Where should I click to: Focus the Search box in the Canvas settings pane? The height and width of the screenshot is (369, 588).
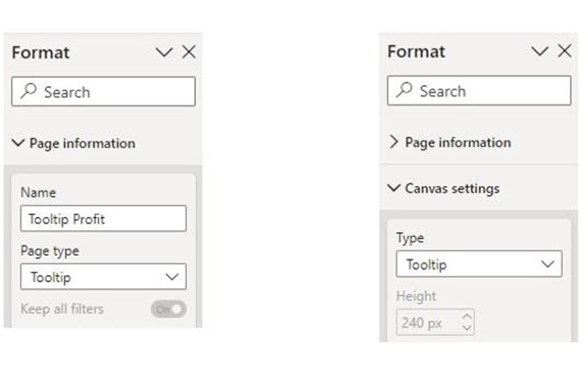pos(488,91)
